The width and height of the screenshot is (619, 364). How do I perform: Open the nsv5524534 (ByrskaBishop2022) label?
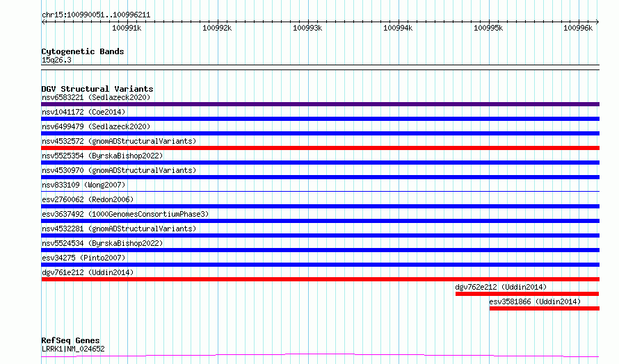(102, 243)
